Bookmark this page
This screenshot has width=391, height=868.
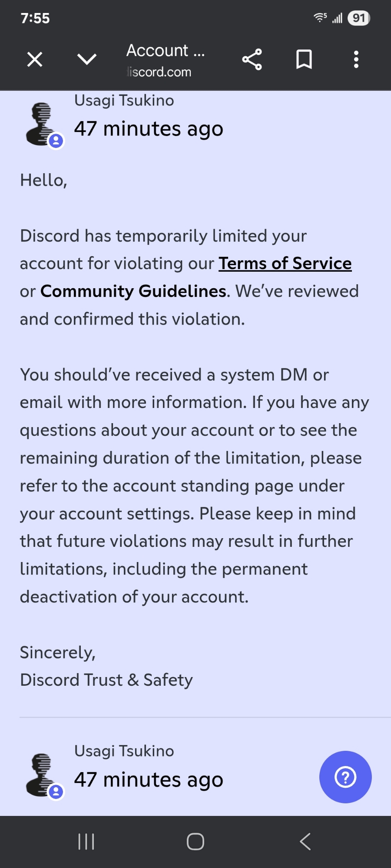pyautogui.click(x=304, y=59)
